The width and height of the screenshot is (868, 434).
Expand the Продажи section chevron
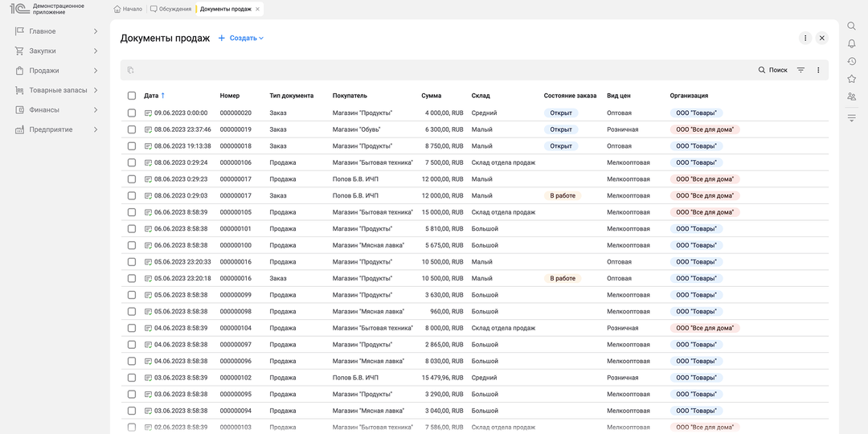pos(96,70)
